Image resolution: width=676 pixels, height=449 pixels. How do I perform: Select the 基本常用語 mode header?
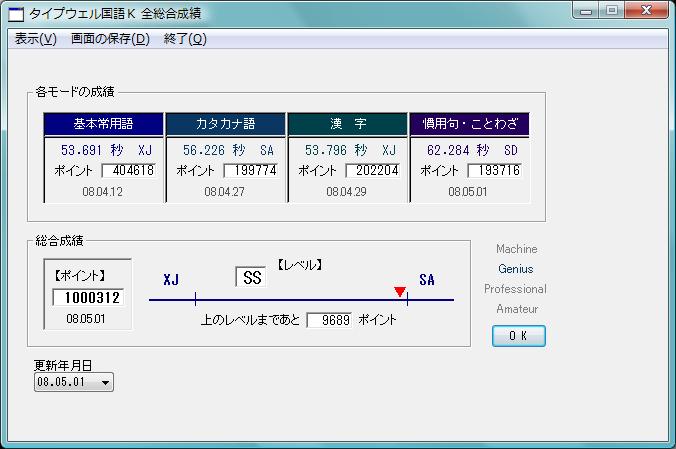(x=103, y=124)
